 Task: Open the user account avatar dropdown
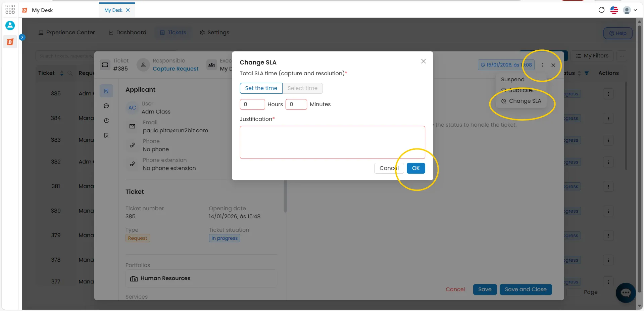coord(630,10)
